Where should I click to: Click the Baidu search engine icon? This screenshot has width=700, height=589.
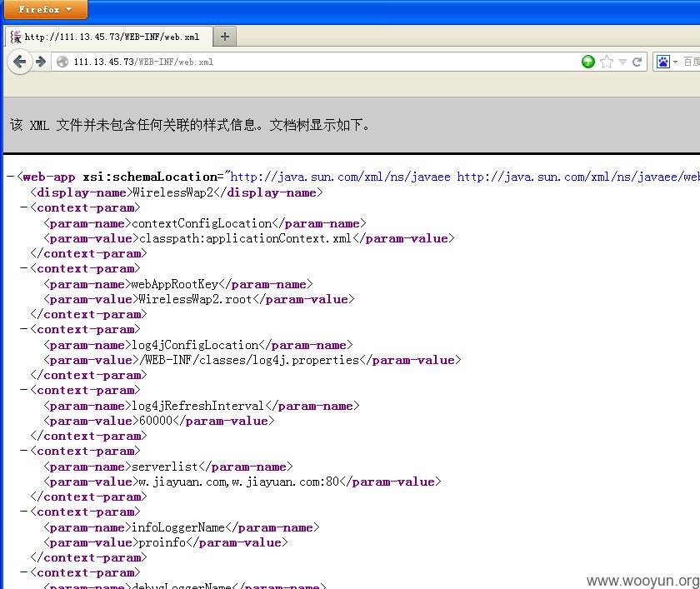[x=663, y=62]
